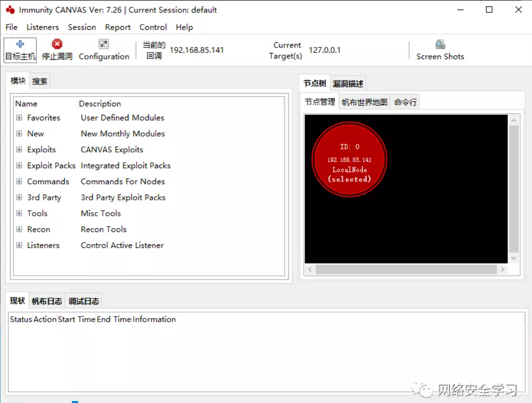Expand the New modules node
The image size is (532, 403).
click(19, 133)
